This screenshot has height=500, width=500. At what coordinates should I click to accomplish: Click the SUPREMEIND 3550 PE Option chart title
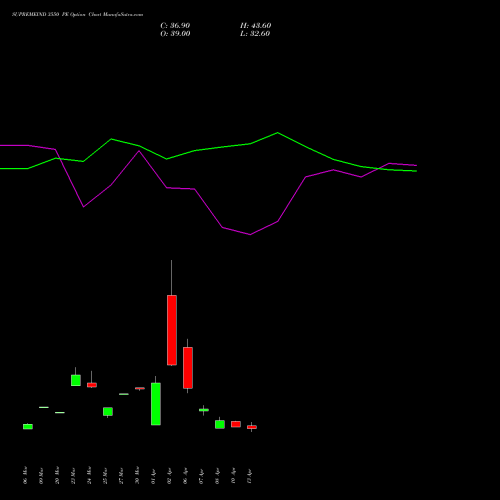[x=77, y=15]
